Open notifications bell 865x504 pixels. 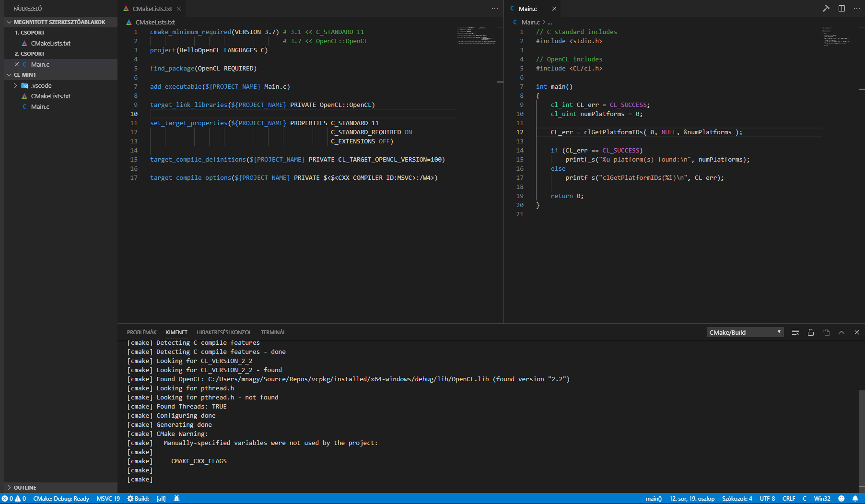click(x=855, y=499)
